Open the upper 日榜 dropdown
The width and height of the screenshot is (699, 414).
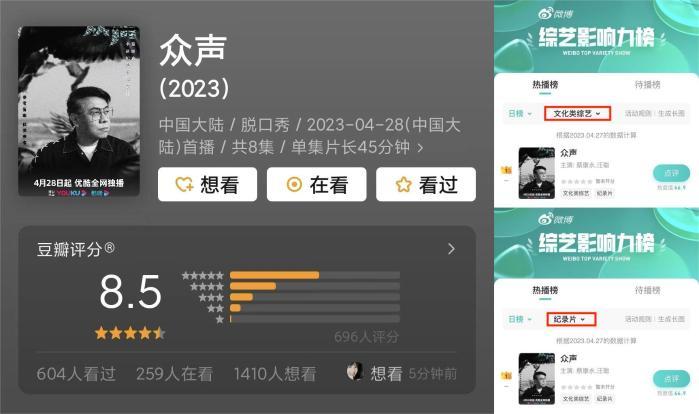point(520,114)
